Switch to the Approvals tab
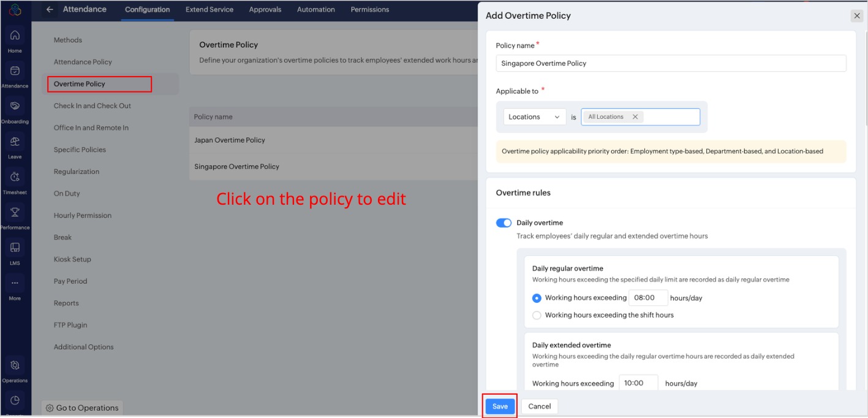 [265, 10]
